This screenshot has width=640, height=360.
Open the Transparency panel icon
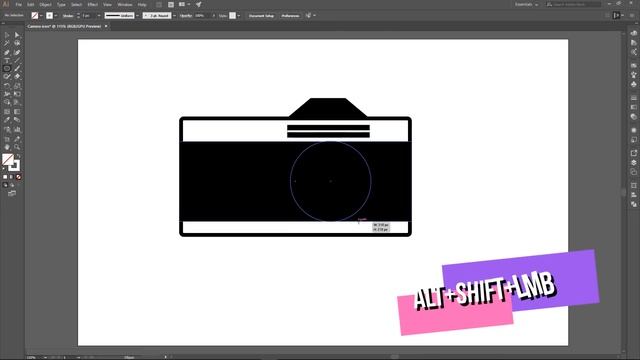633,117
